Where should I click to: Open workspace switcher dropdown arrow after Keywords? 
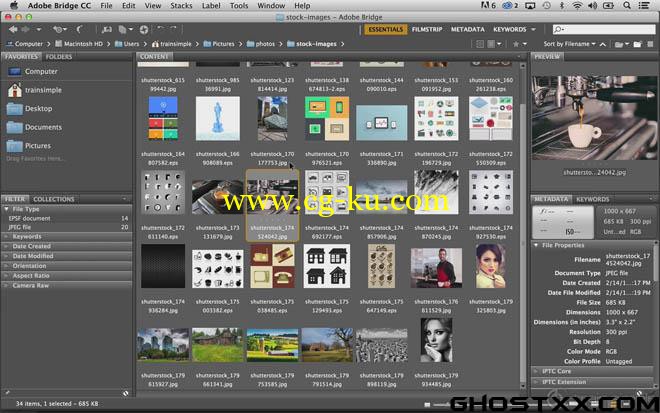click(534, 29)
